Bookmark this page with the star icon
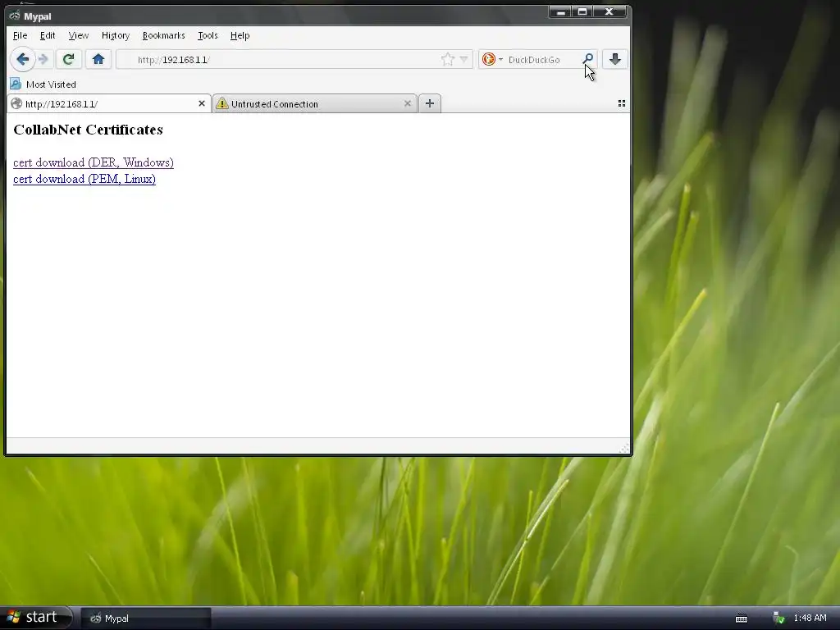840x630 pixels. tap(447, 59)
